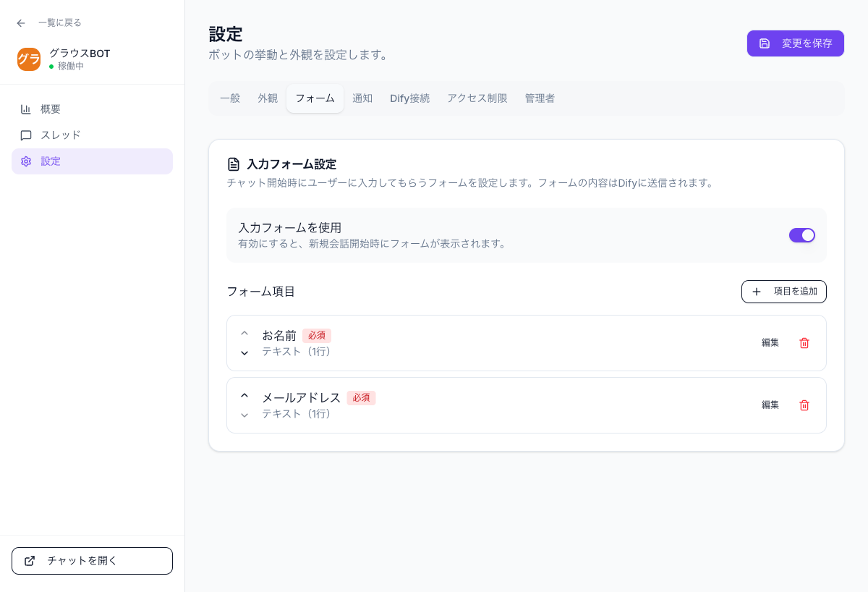Click the trash icon for メールアドレス field
This screenshot has height=592, width=868.
[x=804, y=405]
